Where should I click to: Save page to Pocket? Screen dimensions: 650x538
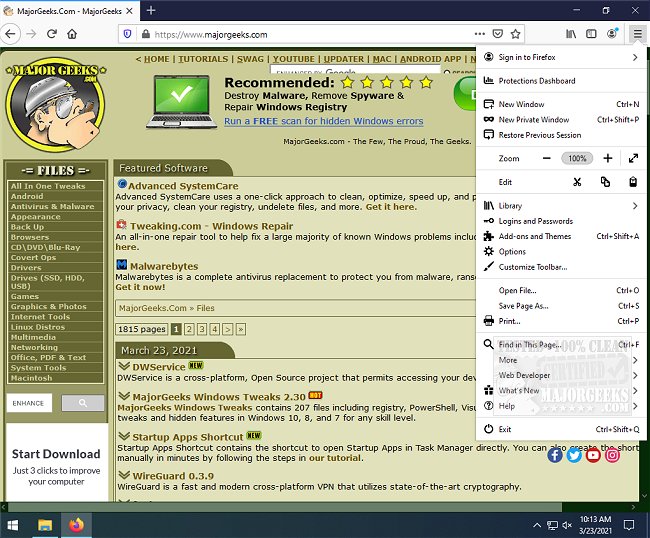497,34
